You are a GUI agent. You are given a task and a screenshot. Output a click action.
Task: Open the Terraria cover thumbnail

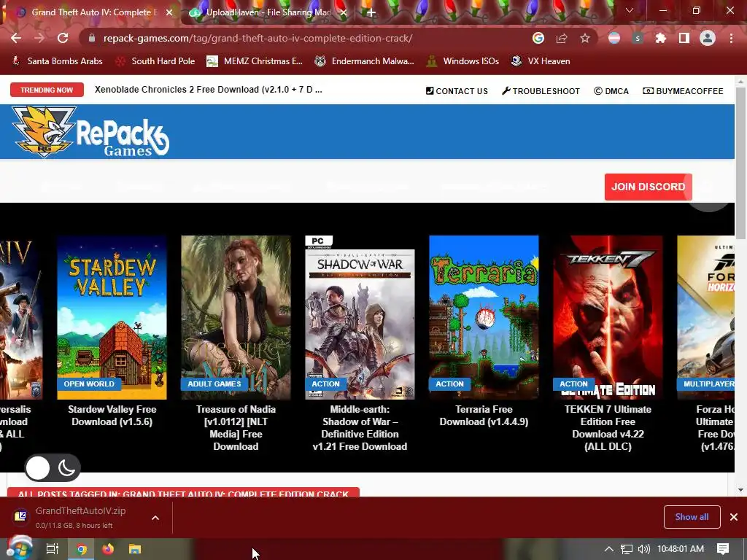(x=484, y=317)
